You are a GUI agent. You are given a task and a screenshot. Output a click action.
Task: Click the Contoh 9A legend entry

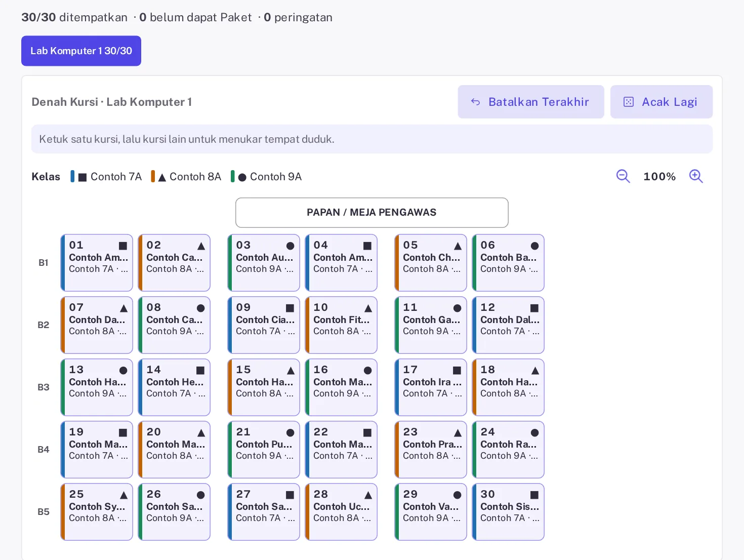click(x=266, y=177)
